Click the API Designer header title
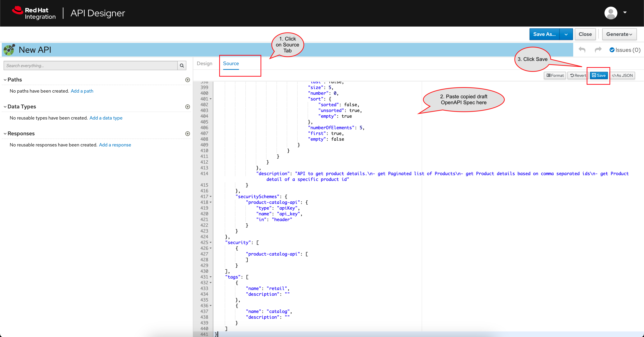The image size is (644, 337). pos(98,13)
